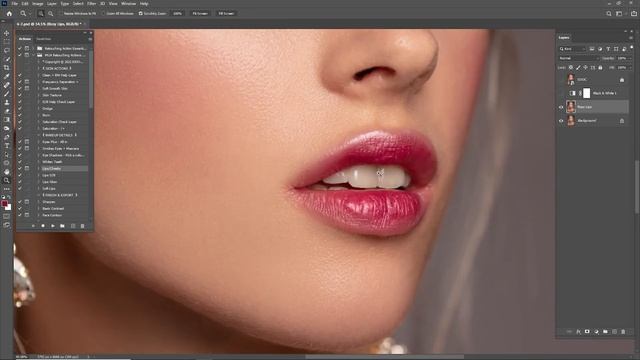Select the Clone Stamp tool
640x360 pixels.
coord(7,102)
